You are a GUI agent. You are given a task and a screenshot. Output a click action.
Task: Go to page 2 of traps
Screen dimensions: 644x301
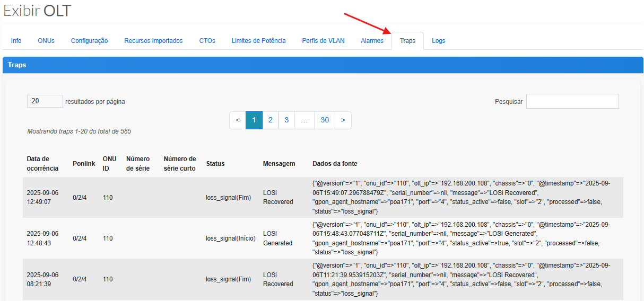tap(270, 120)
